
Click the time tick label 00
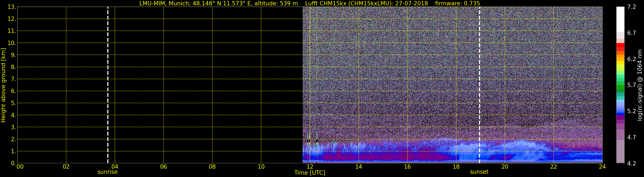click(20, 167)
